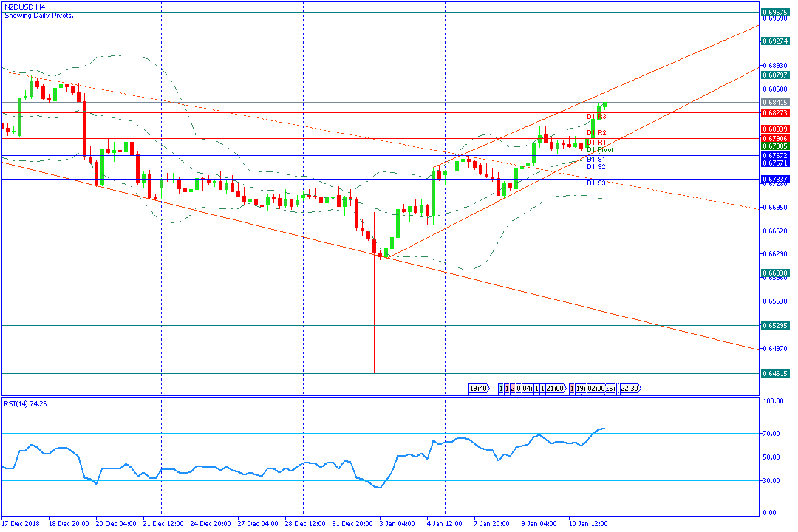Click the RSI 0.00 scale value

pos(770,513)
